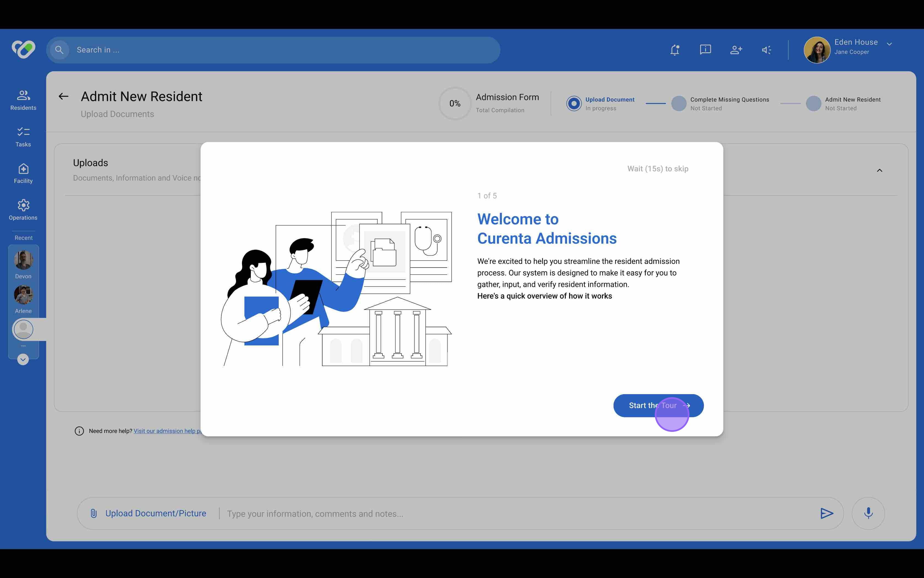The image size is (924, 578).
Task: Focus the information and notes input
Action: tap(519, 514)
